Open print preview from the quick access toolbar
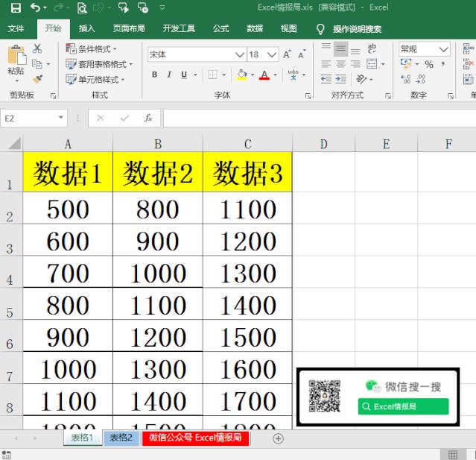 point(82,8)
